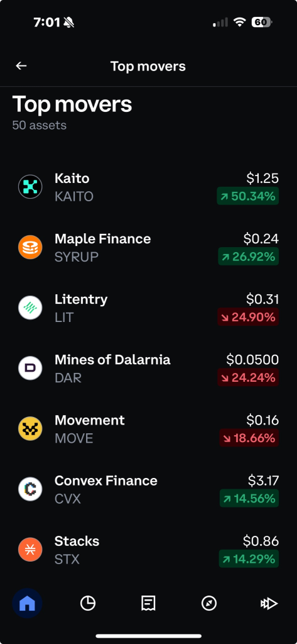Tap the Litentry LIT logo
Image resolution: width=297 pixels, height=644 pixels.
point(30,308)
